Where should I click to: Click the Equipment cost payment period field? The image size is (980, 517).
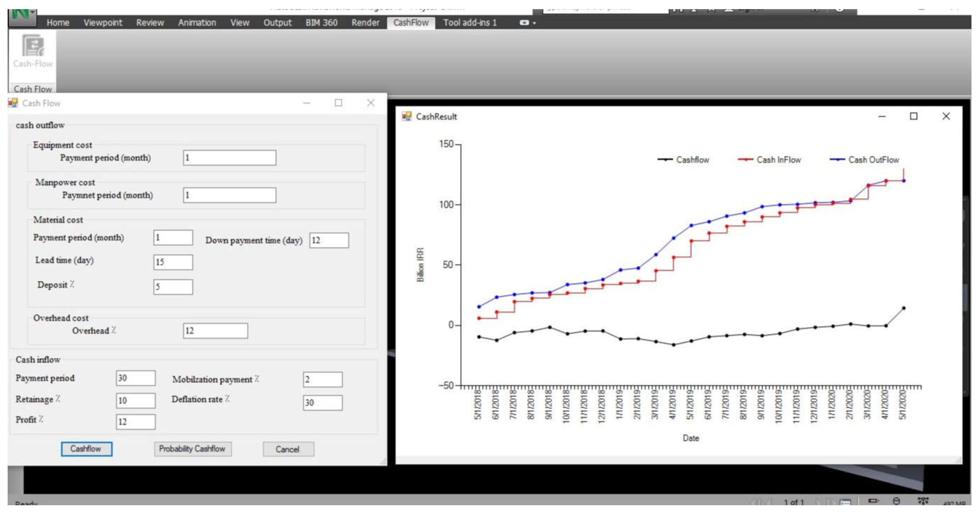pos(229,158)
